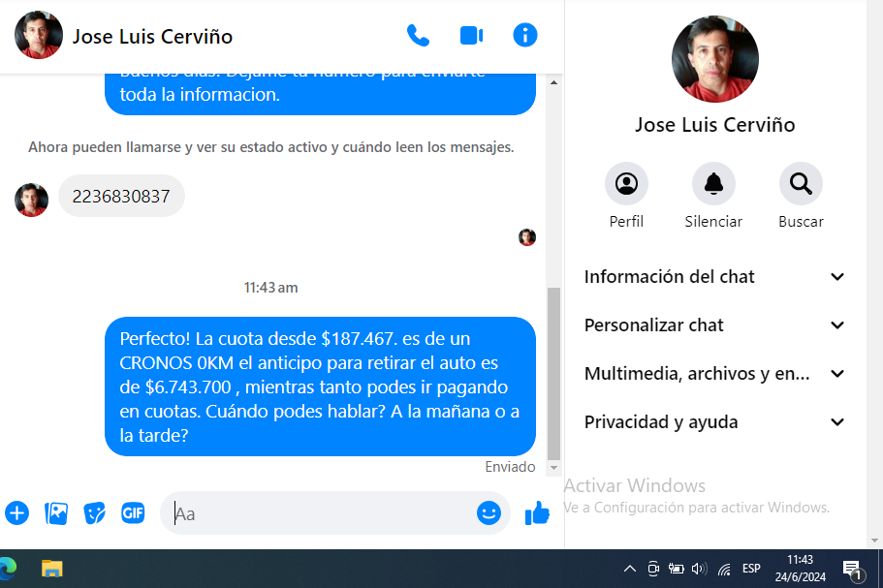Click Buscar to search in conversation
The image size is (883, 588).
pyautogui.click(x=801, y=184)
